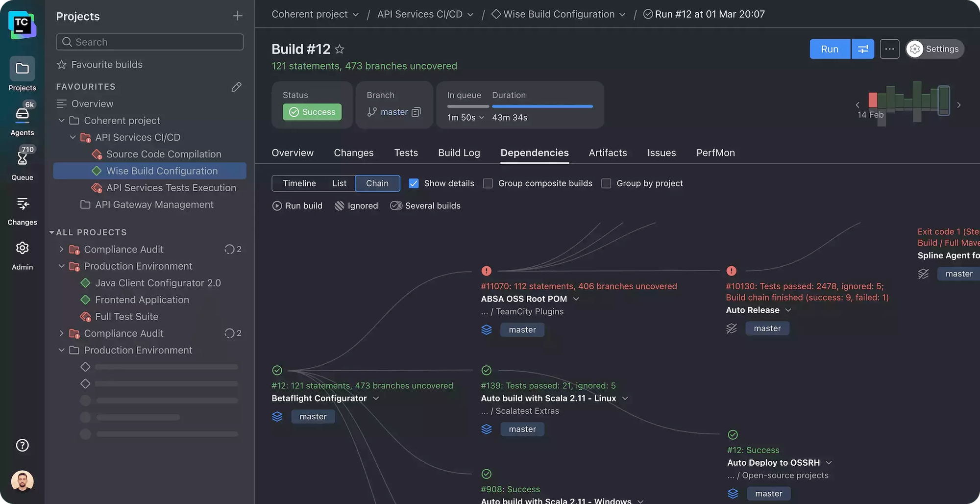Open the more actions ellipsis button
The width and height of the screenshot is (980, 504).
pos(889,49)
